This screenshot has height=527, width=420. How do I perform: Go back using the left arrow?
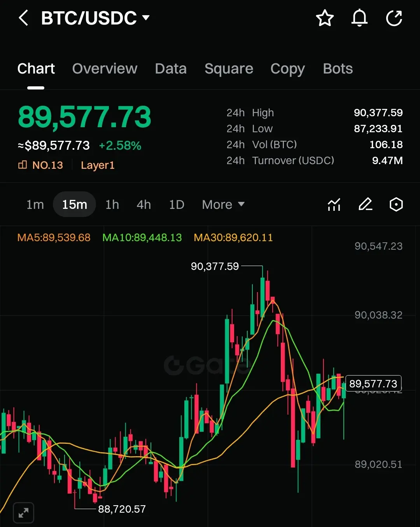pyautogui.click(x=24, y=18)
